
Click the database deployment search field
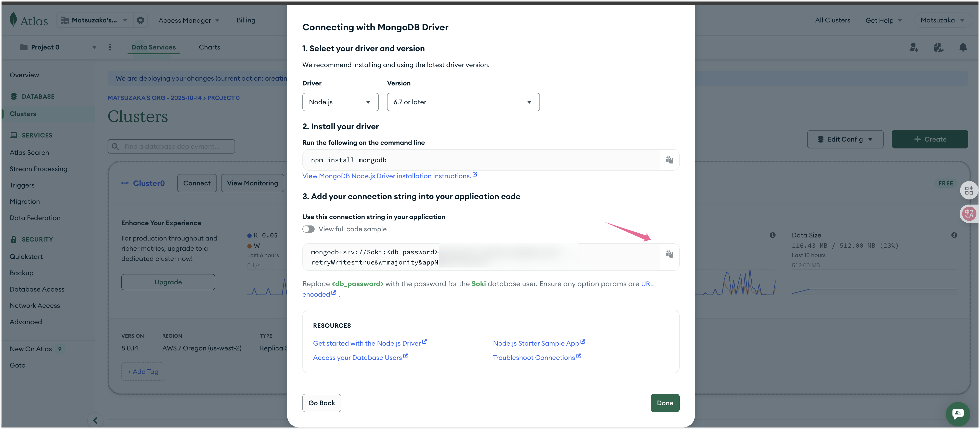coord(171,147)
